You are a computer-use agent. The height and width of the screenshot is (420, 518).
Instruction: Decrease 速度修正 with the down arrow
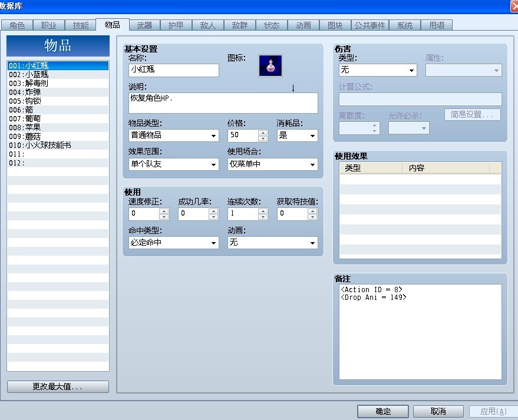164,217
